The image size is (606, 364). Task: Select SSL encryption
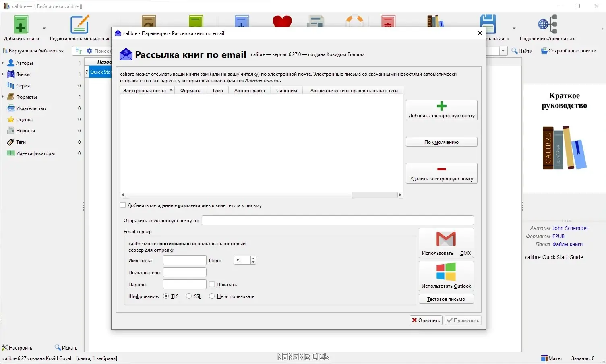(x=189, y=296)
